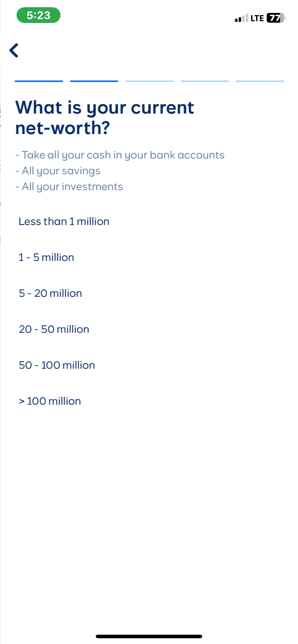This screenshot has width=298, height=644.
Task: Select the 20 - 50 million net-worth range
Action: coord(54,329)
